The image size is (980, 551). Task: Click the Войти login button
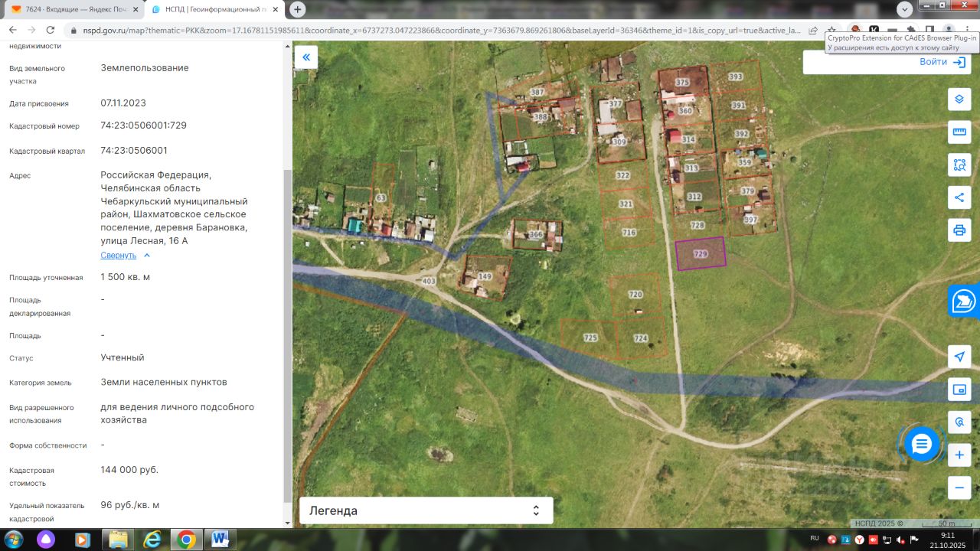click(942, 62)
